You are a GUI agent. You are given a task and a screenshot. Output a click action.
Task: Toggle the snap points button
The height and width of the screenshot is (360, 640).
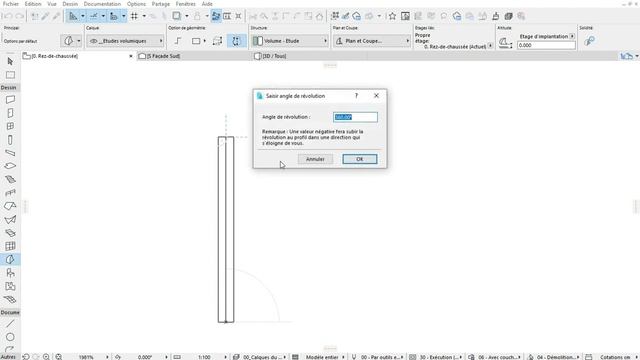point(93,16)
